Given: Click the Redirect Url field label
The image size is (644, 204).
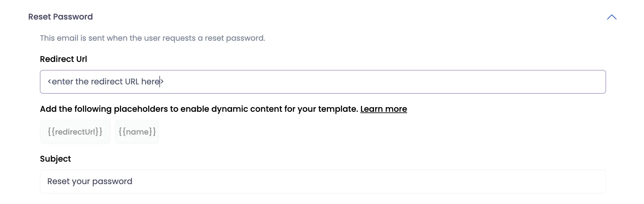Looking at the screenshot, I should [63, 59].
